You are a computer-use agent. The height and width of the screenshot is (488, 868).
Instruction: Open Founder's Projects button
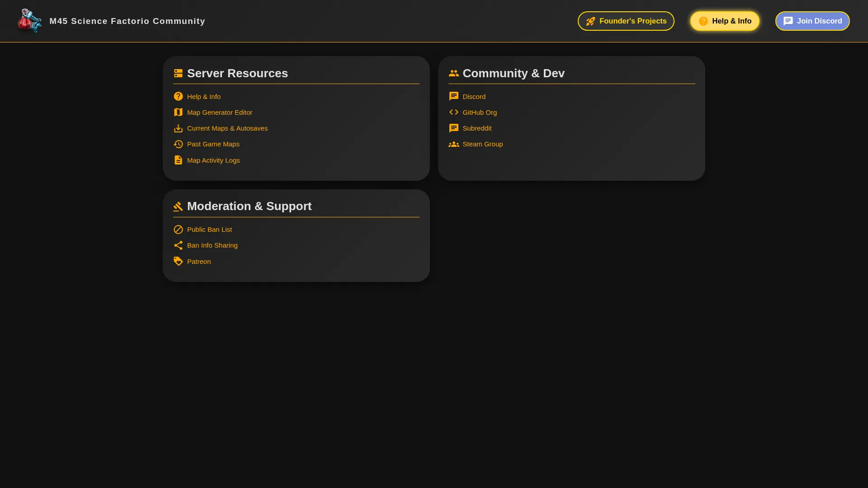(x=626, y=21)
